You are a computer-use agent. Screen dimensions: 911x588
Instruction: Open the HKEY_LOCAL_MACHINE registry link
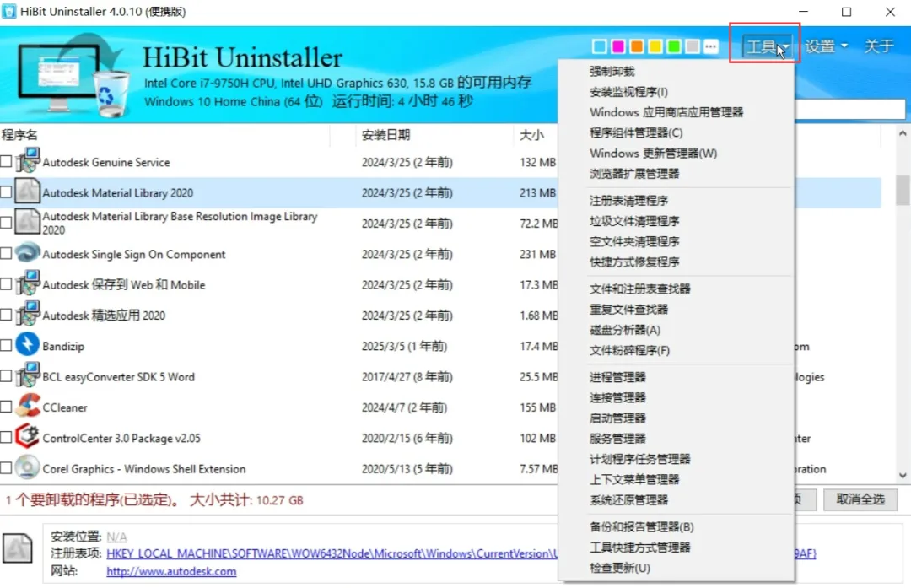tap(332, 553)
